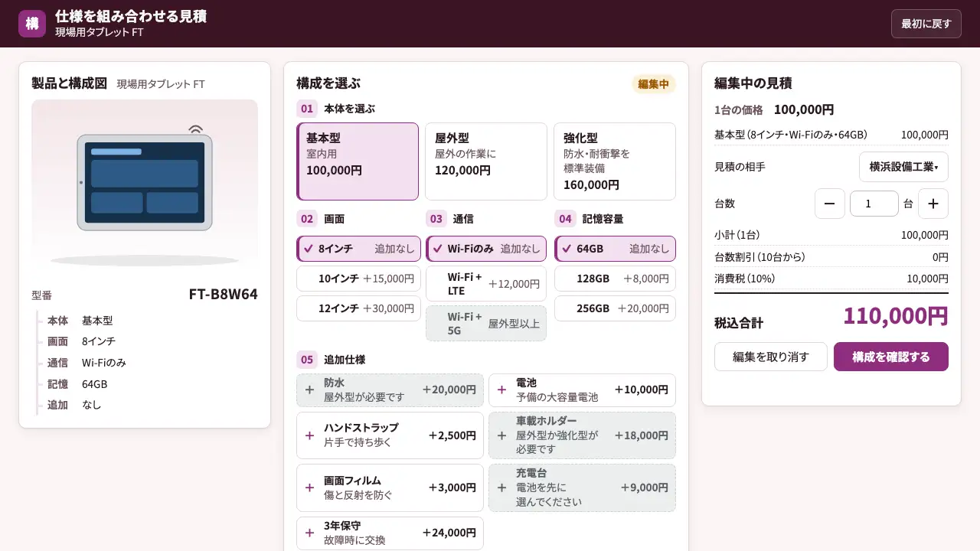Click the plus icon on 画面フィルム
Viewport: 980px width, 551px height.
pos(309,487)
